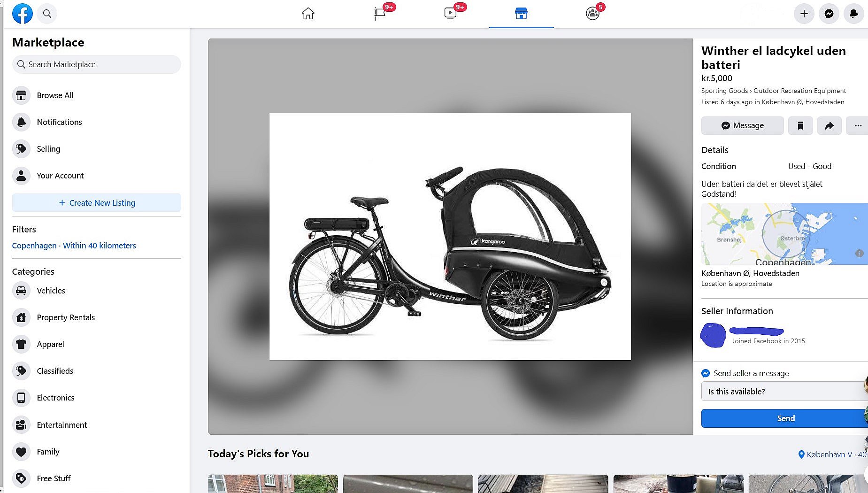868x493 pixels.
Task: Open Browse All in sidebar
Action: click(55, 95)
